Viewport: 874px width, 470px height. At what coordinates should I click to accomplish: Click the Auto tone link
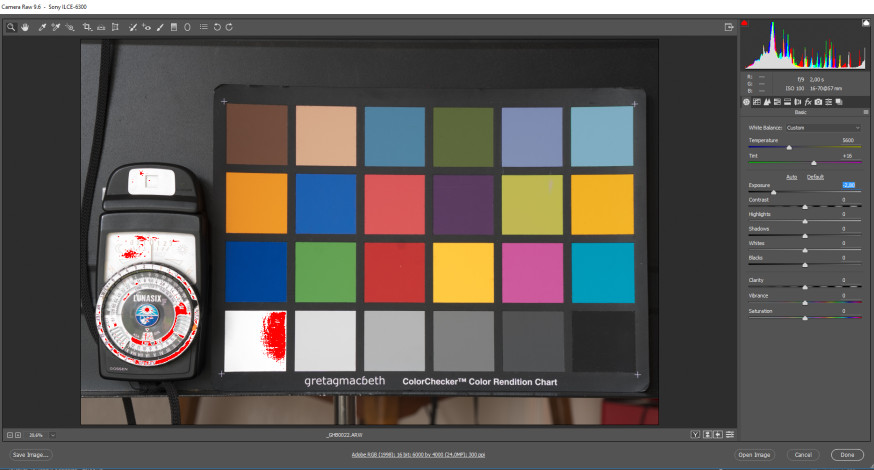(792, 177)
